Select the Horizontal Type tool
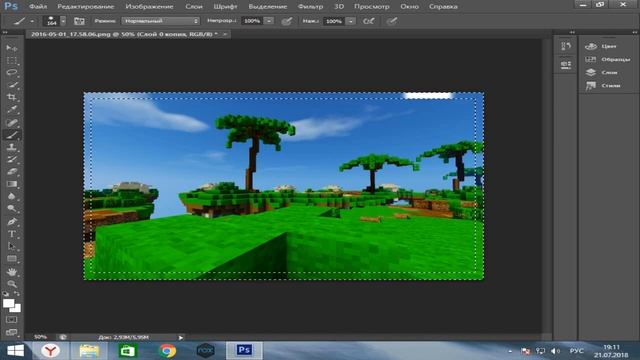The width and height of the screenshot is (640, 360). [11, 234]
